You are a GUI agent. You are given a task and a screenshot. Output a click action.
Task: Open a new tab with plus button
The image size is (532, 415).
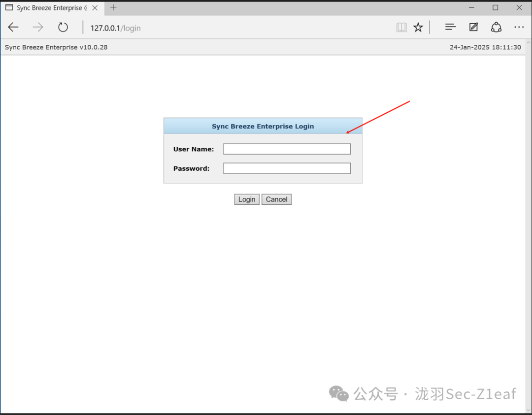coord(113,7)
